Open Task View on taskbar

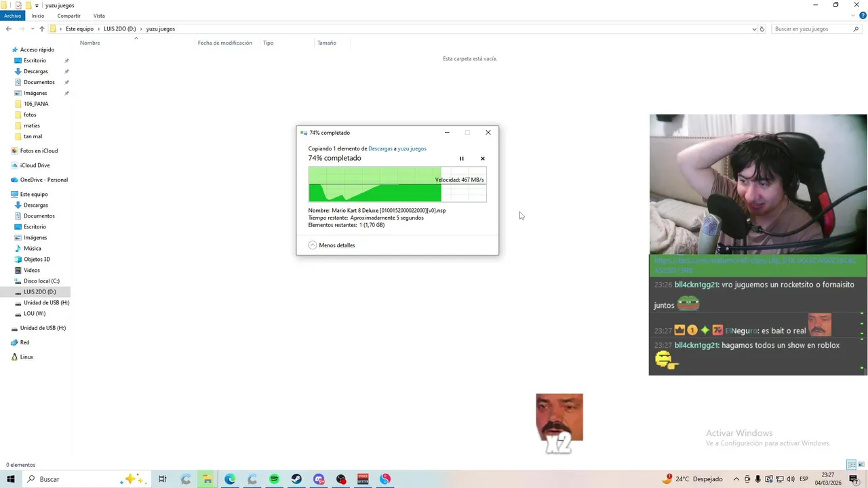pos(163,479)
